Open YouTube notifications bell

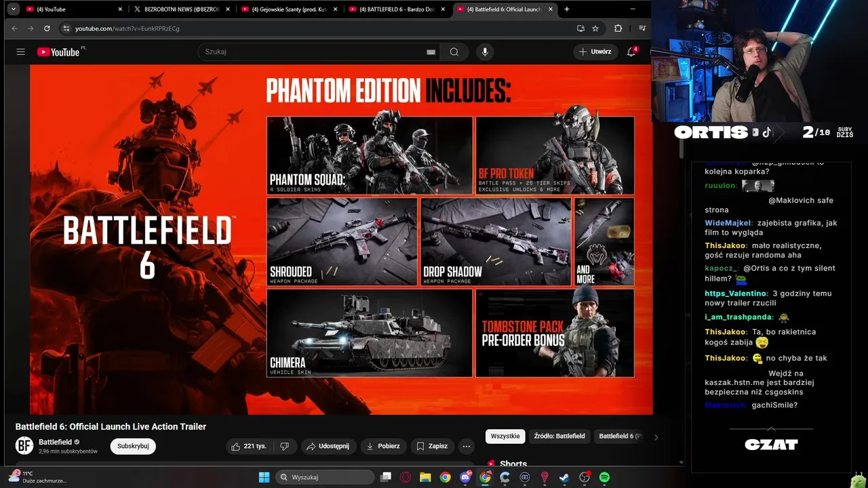(x=631, y=52)
